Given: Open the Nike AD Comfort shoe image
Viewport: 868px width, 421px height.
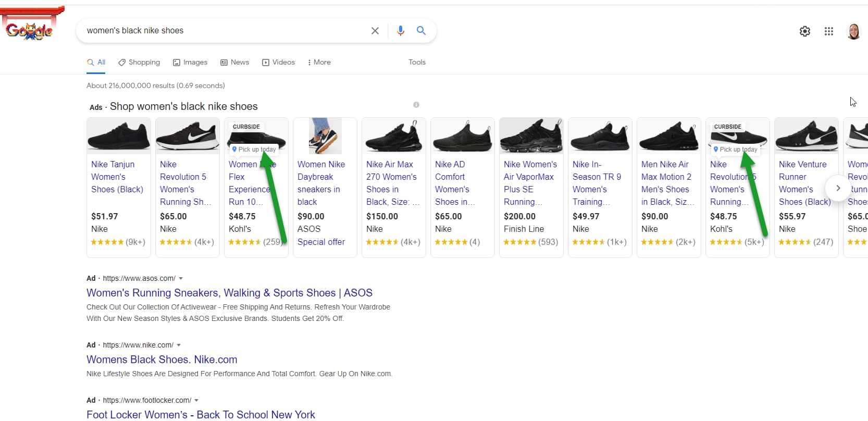Looking at the screenshot, I should click(x=463, y=136).
